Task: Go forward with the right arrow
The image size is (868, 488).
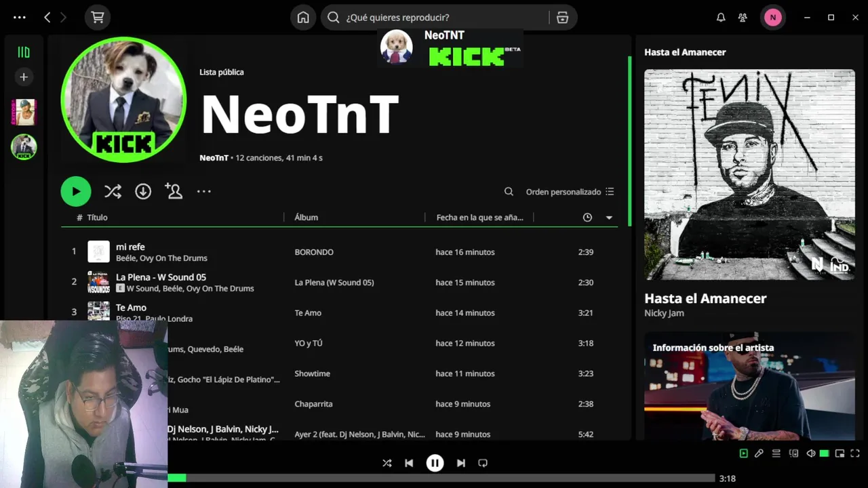Action: (x=63, y=18)
